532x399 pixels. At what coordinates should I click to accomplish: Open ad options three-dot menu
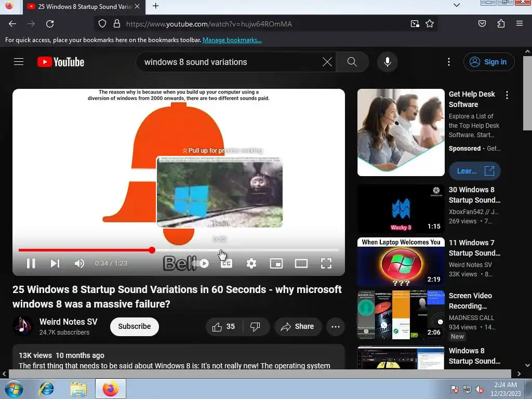coord(507,95)
